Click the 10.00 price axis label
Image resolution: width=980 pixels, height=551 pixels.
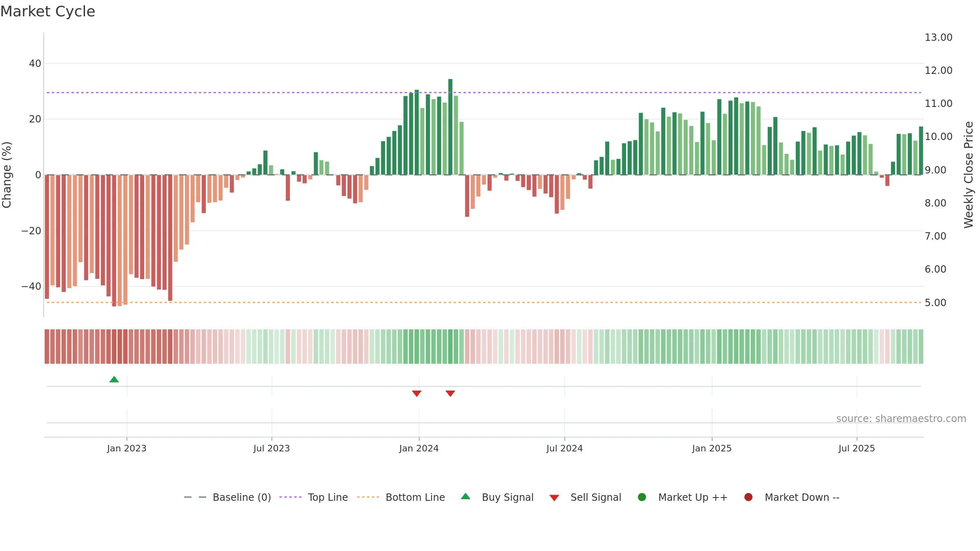[x=938, y=137]
